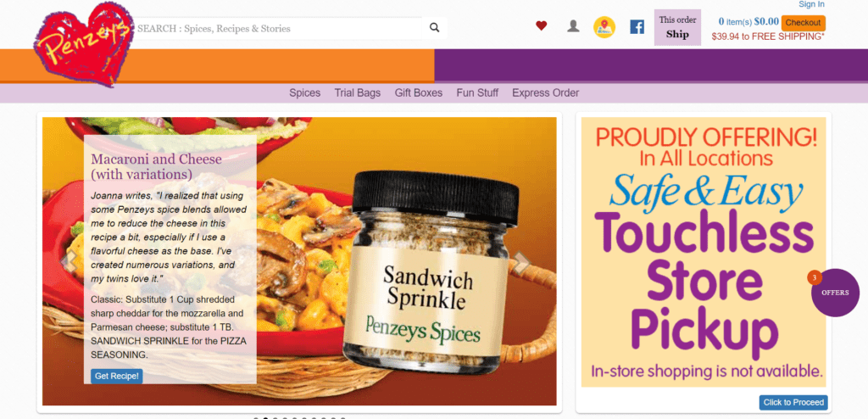
Task: Click the Click to Proceed button
Action: [793, 402]
